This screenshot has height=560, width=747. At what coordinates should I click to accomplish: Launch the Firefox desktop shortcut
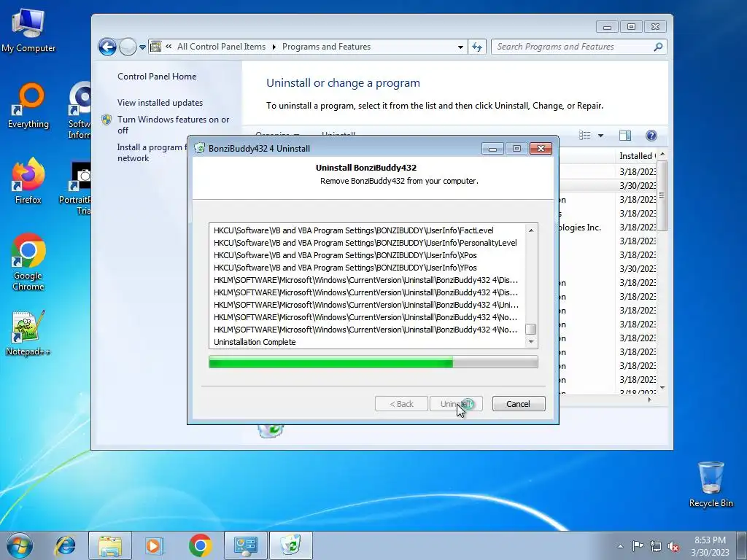tap(28, 181)
